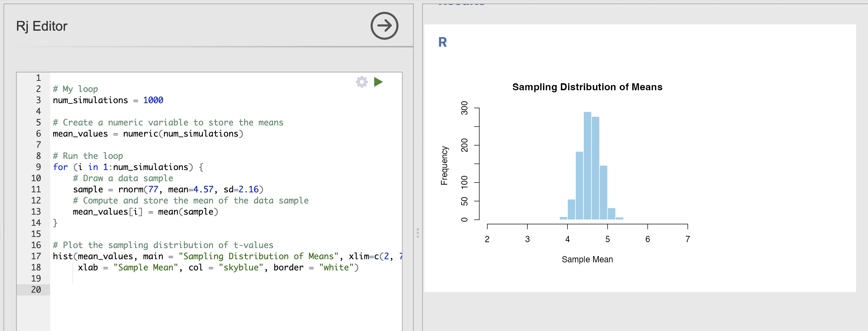Screen dimensions: 868x331
Task: Click the '# Create a numeric variable' comment
Action: tap(168, 122)
